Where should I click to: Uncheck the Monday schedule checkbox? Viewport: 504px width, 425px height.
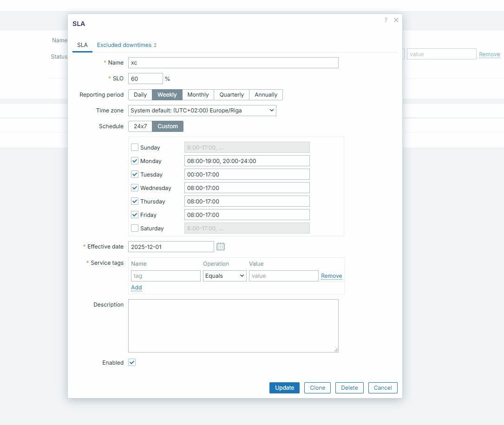135,161
